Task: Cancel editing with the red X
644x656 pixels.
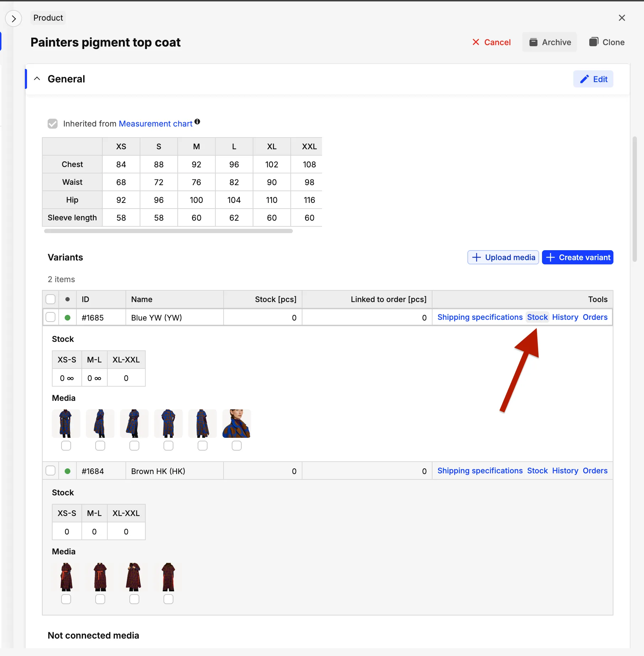Action: 491,42
